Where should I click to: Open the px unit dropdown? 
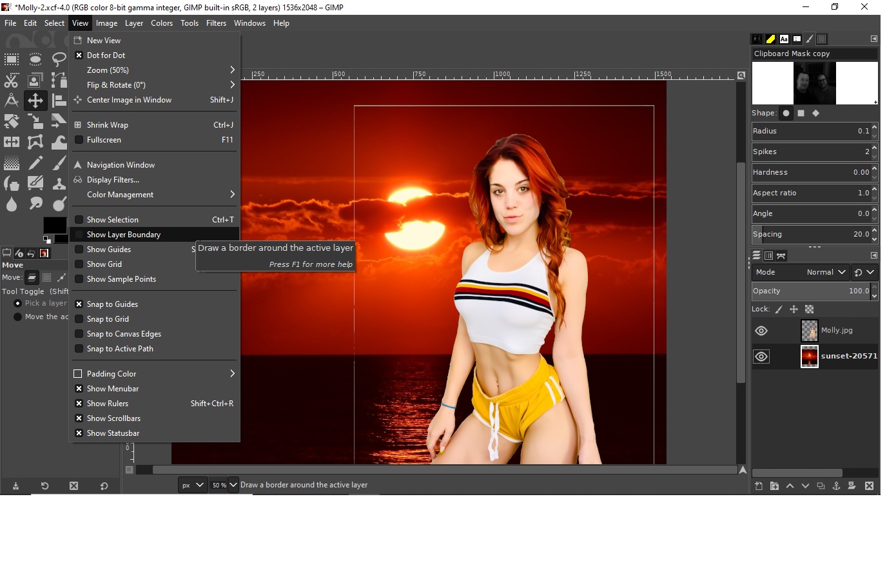point(192,485)
